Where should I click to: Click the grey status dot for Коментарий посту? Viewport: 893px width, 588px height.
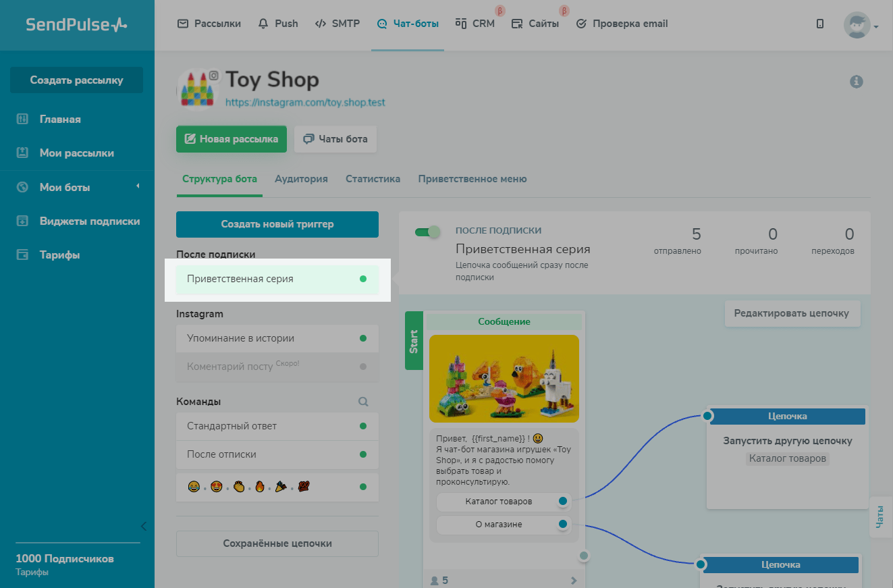tap(363, 367)
